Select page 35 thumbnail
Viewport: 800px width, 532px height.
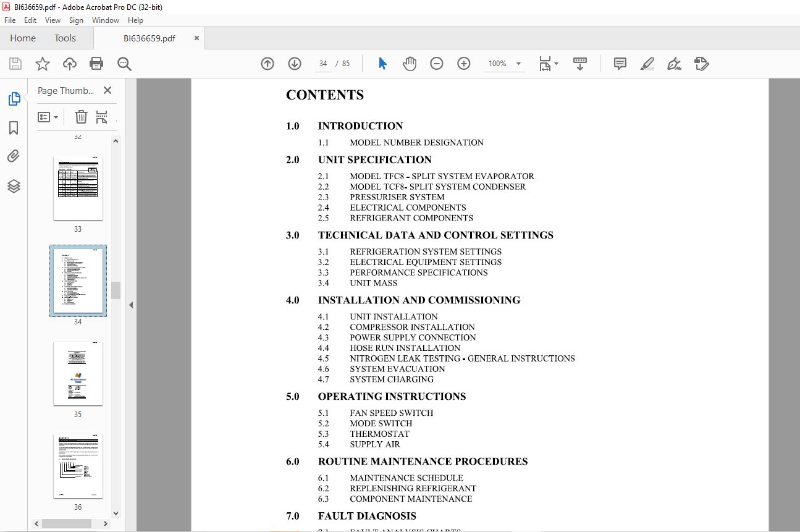[78, 373]
